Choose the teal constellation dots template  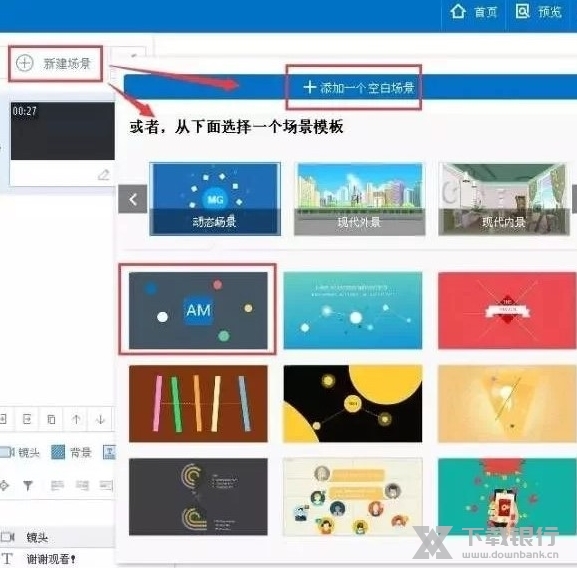(353, 310)
